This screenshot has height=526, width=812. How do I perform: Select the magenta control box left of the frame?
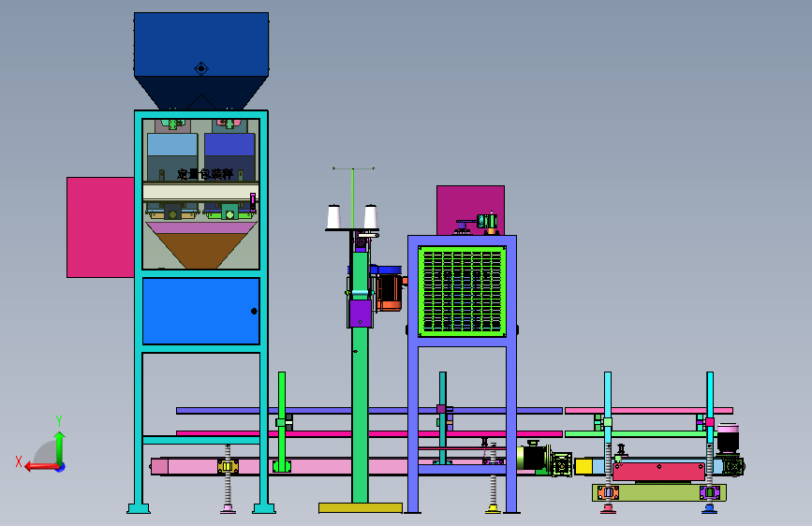[100, 227]
